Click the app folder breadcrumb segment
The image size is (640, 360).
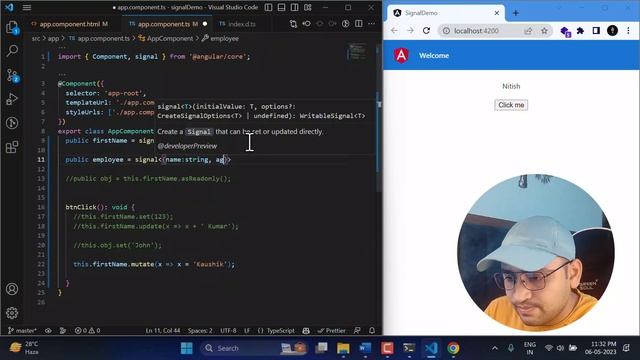coord(53,39)
